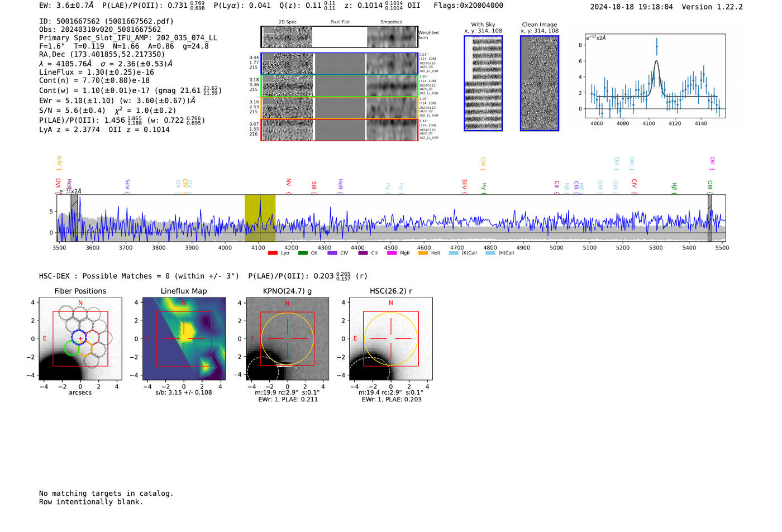Click the 'Primary Spec_Slot_IFU_AMP: 202_035_074_LL' line

tap(128, 38)
